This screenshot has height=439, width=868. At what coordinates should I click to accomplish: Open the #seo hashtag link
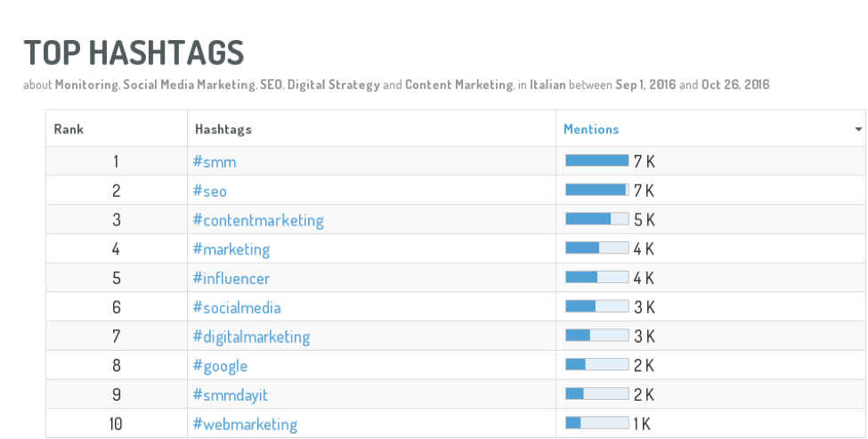(x=210, y=191)
